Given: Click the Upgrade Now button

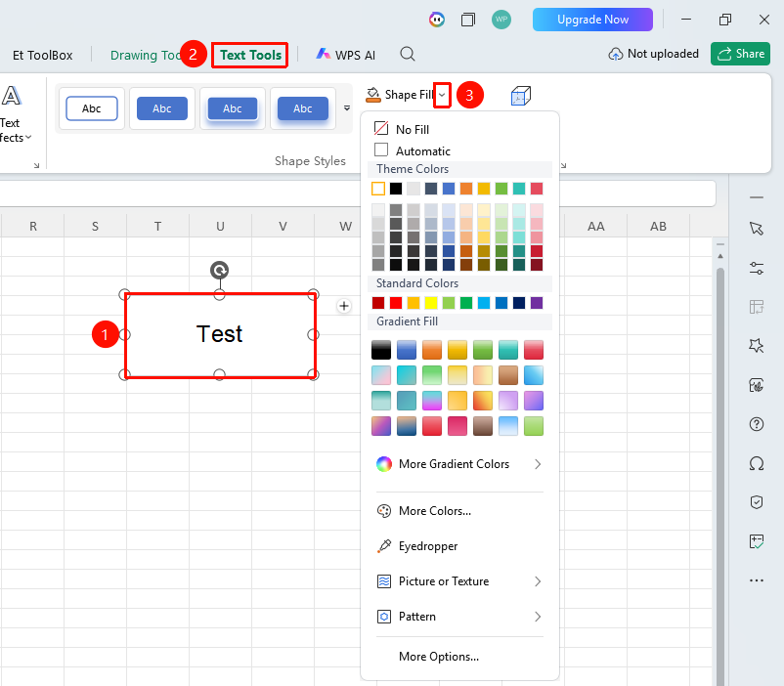Looking at the screenshot, I should click(x=592, y=20).
